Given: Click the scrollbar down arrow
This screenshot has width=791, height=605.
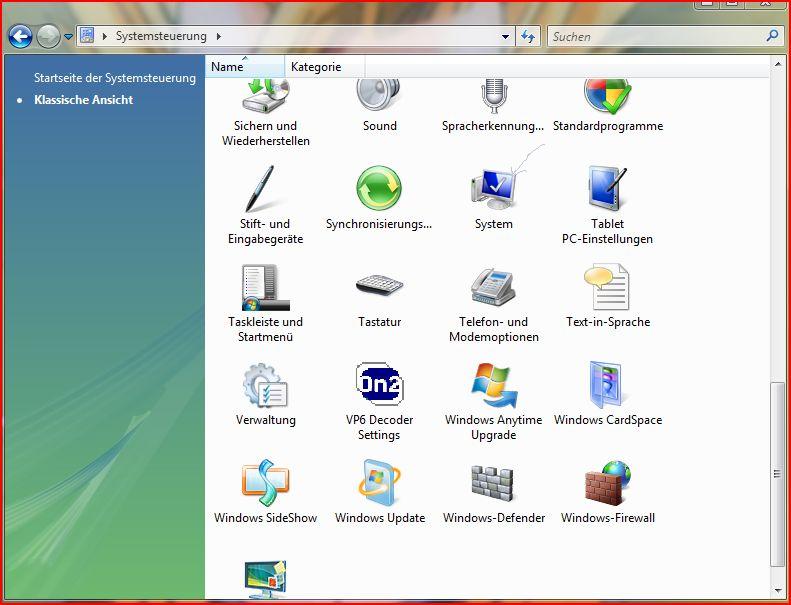Looking at the screenshot, I should pos(777,590).
